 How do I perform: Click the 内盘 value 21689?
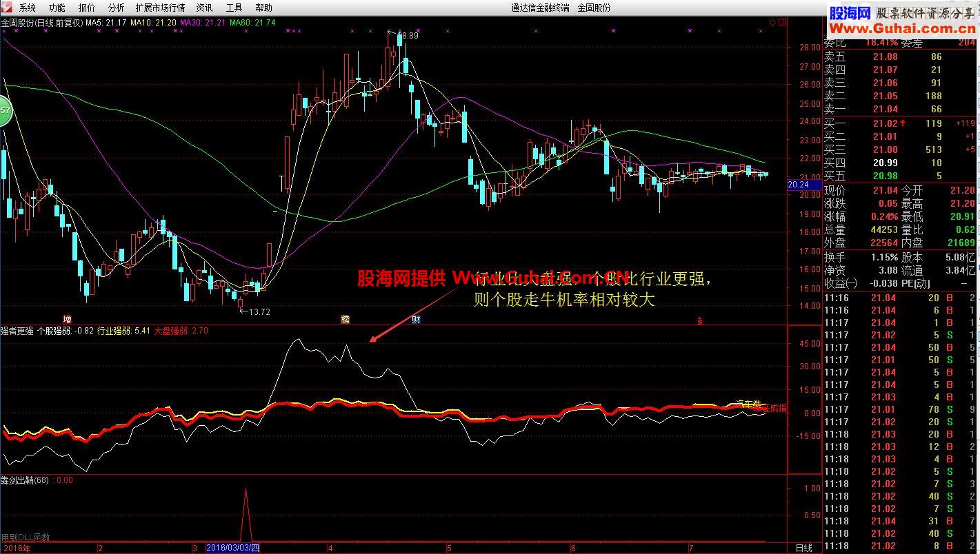960,243
